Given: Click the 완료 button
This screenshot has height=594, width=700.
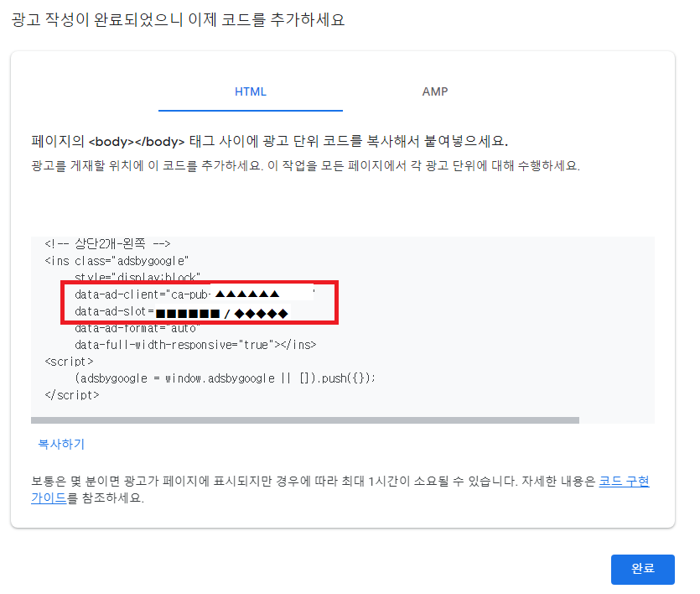Looking at the screenshot, I should 642,569.
